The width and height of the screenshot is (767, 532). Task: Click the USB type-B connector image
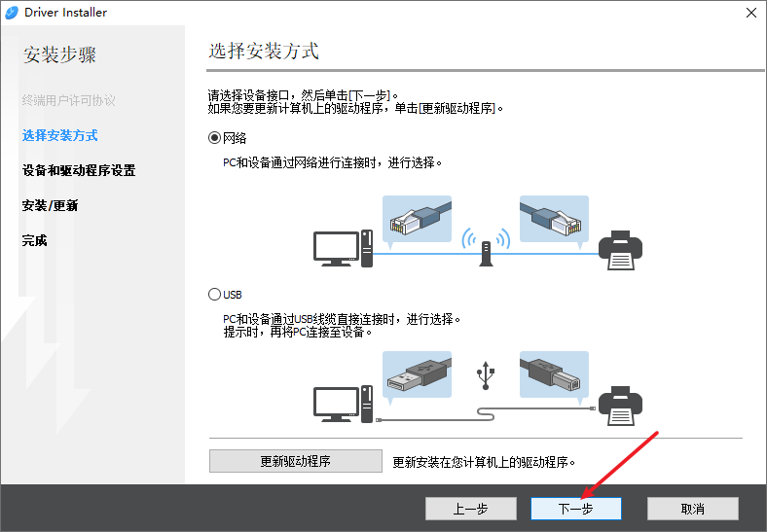[x=554, y=374]
